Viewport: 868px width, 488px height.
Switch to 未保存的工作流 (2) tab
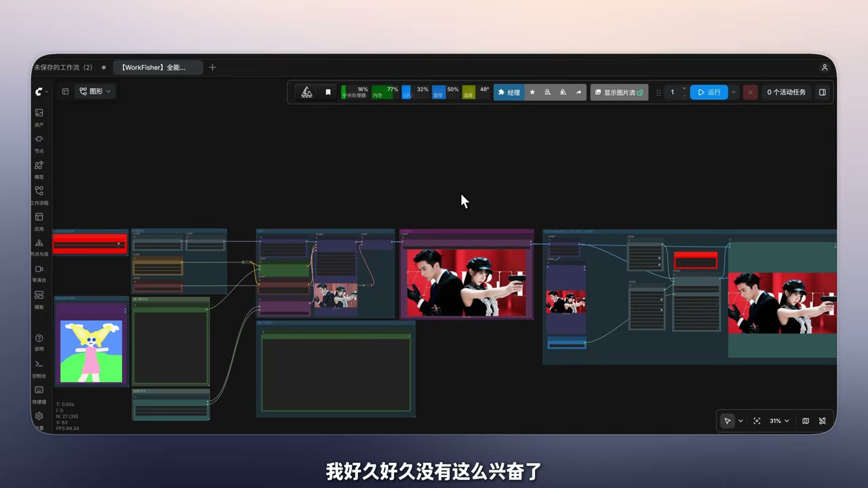[63, 67]
